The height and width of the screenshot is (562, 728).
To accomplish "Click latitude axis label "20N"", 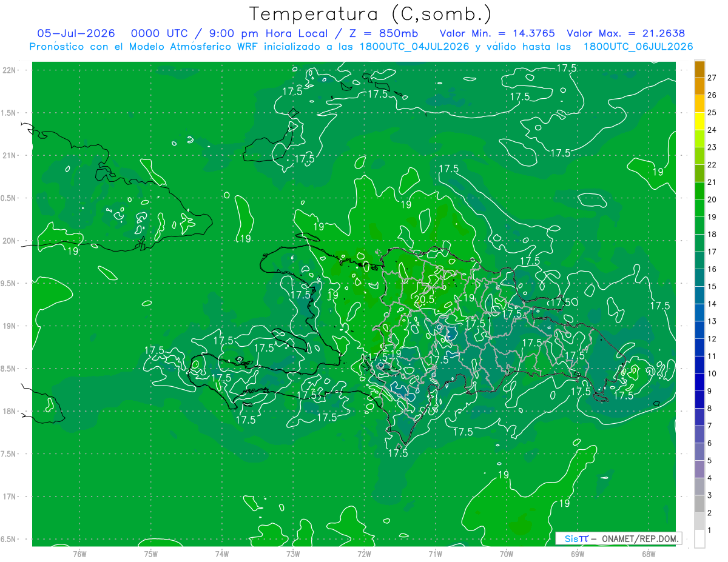I will (9, 241).
